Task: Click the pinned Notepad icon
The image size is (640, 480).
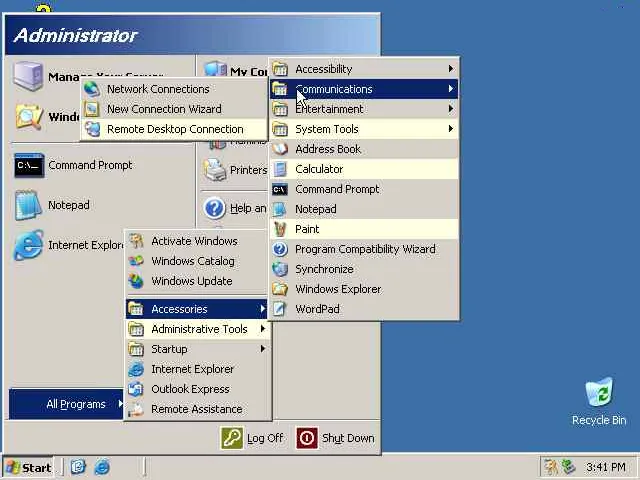Action: point(28,205)
